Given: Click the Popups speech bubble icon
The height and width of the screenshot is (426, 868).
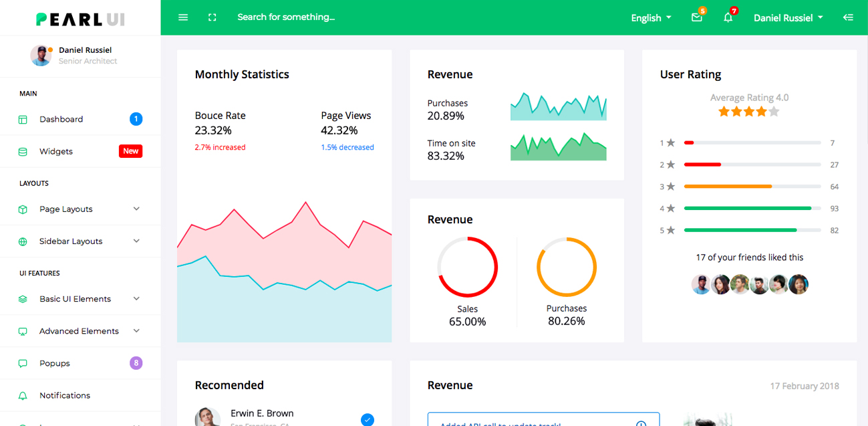Looking at the screenshot, I should tap(23, 363).
